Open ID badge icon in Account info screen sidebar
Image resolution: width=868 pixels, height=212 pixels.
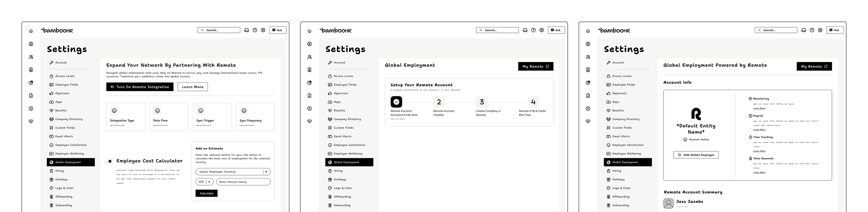click(588, 70)
